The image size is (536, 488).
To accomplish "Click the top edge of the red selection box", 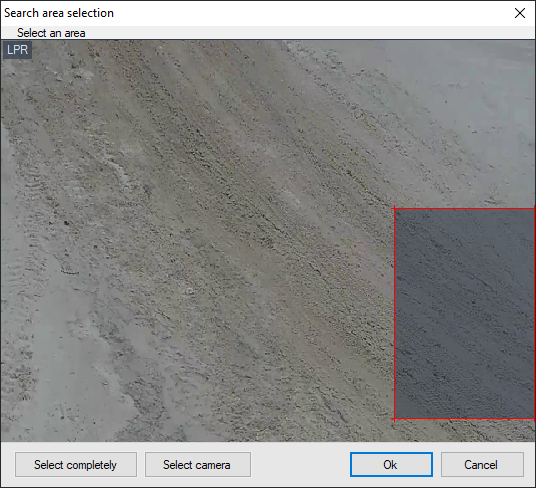I will (x=464, y=208).
